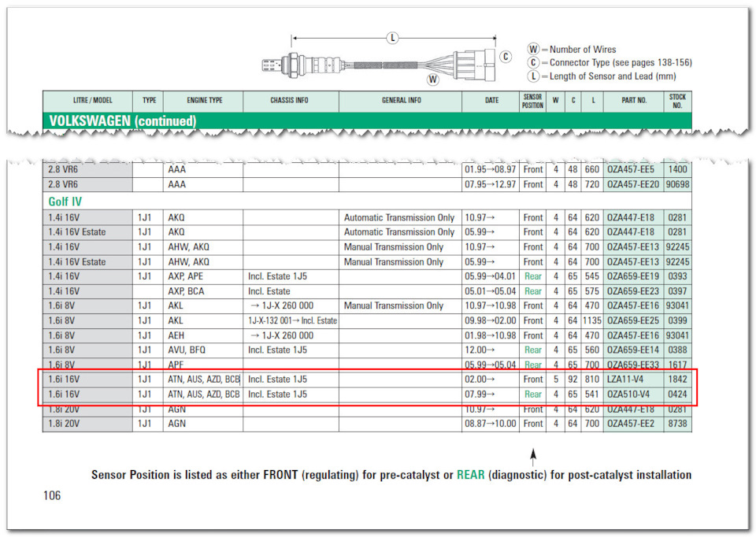Click the GENERAL INFO column header

(x=400, y=102)
